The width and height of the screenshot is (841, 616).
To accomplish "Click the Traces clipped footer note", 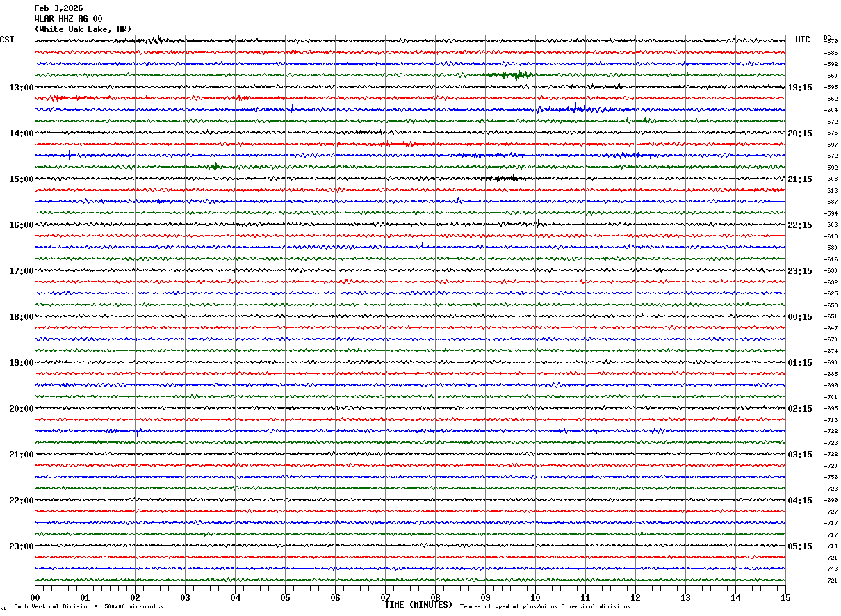I will 545,607.
